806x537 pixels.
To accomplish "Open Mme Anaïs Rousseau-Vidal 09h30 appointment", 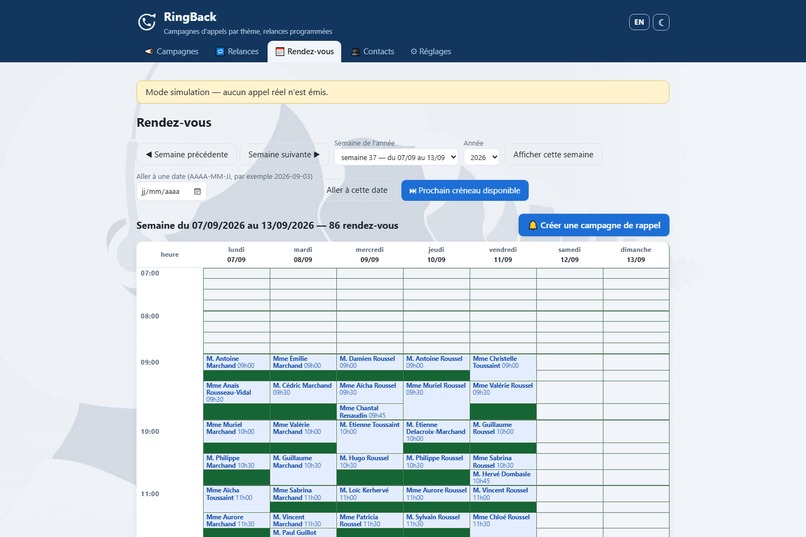I will pyautogui.click(x=236, y=393).
